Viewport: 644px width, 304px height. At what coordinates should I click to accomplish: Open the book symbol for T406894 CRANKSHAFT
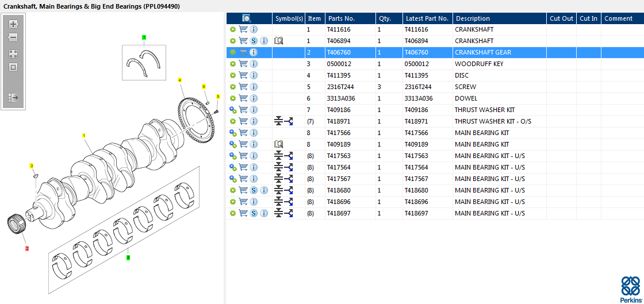(x=278, y=41)
